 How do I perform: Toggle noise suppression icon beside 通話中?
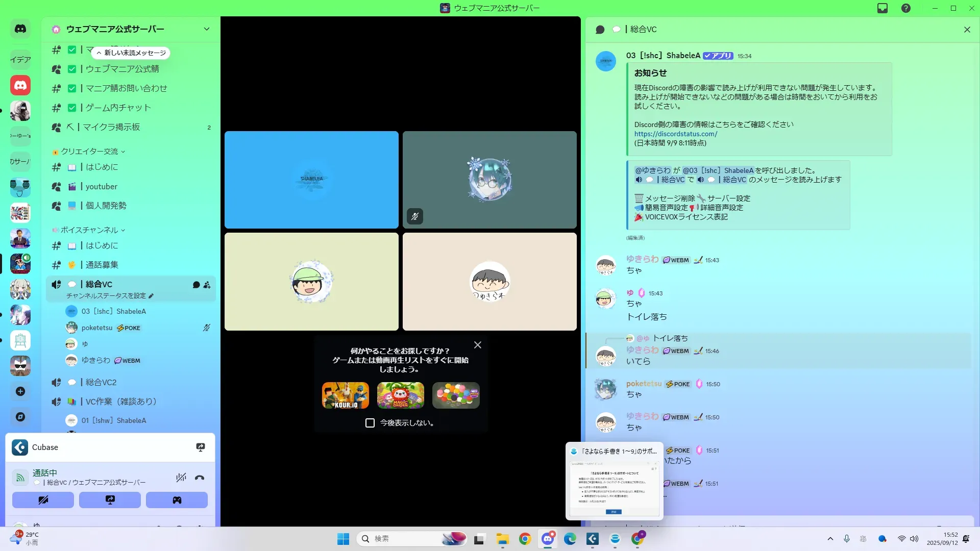tap(181, 478)
